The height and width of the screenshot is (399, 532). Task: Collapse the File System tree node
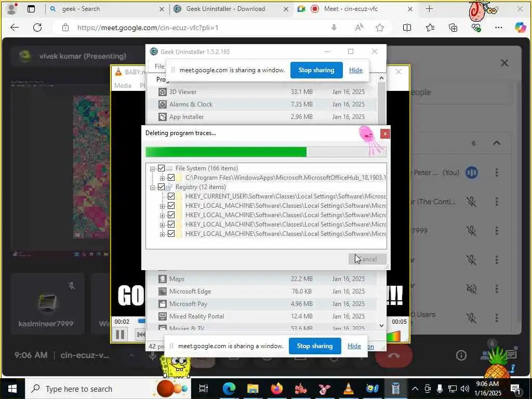coord(152,169)
